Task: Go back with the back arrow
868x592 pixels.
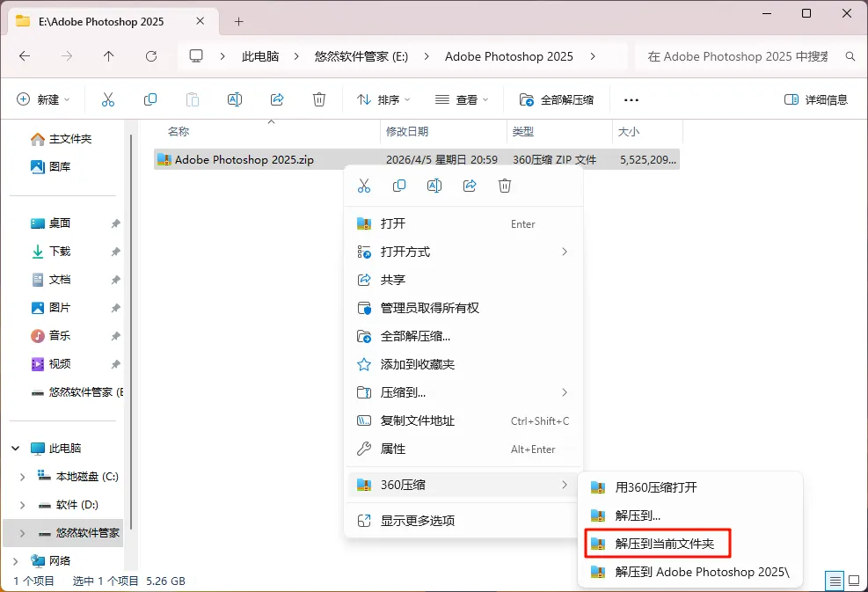Action: tap(25, 56)
